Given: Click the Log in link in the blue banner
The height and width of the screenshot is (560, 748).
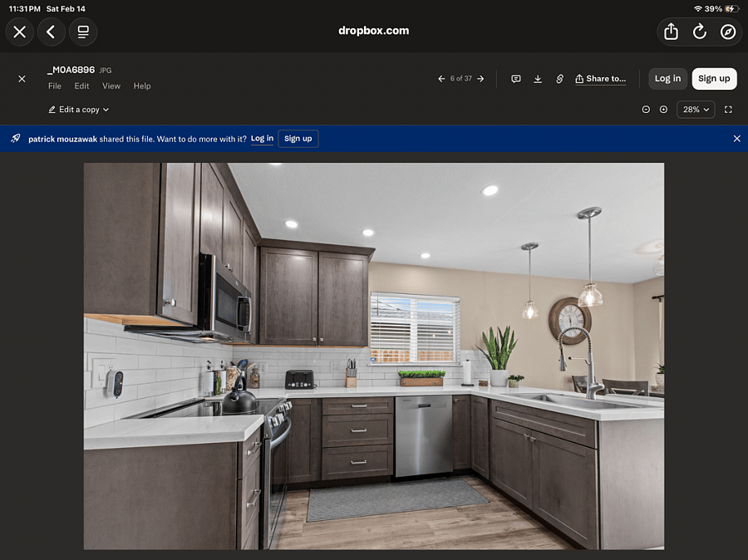Looking at the screenshot, I should coord(262,139).
